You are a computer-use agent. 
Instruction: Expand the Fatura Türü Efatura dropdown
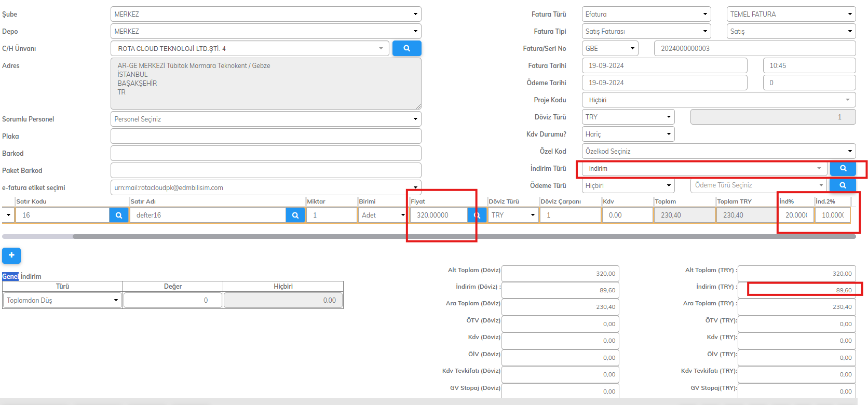tap(646, 14)
